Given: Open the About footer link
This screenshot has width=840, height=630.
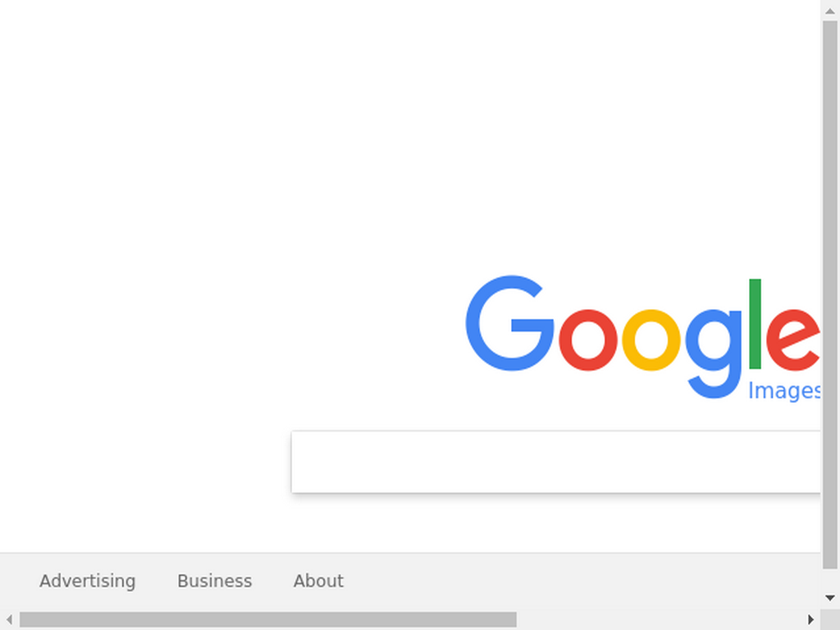Looking at the screenshot, I should coord(318,581).
